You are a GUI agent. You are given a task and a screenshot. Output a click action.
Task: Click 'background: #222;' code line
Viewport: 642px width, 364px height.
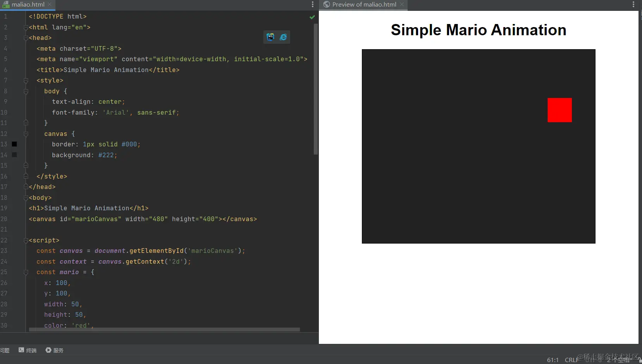(84, 155)
